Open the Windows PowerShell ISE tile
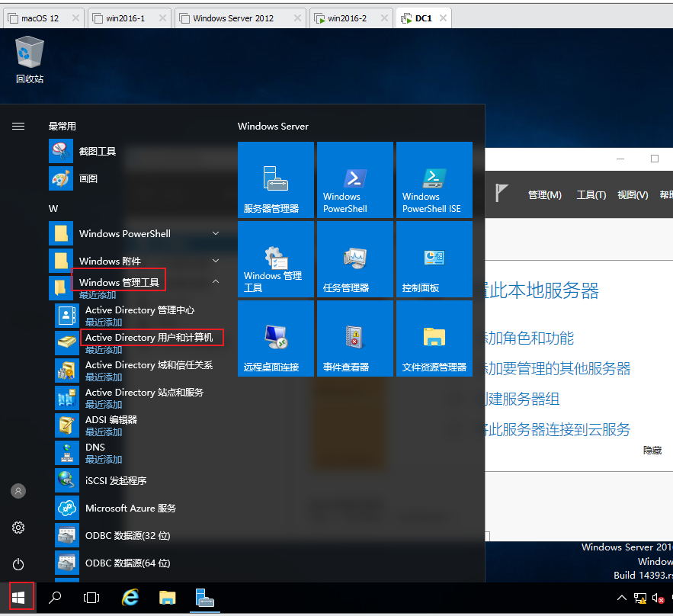Viewport: 673px width, 616px height. 434,180
